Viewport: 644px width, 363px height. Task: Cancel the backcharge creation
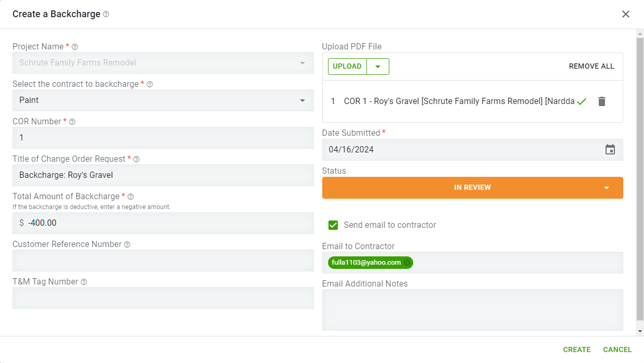[x=617, y=350]
